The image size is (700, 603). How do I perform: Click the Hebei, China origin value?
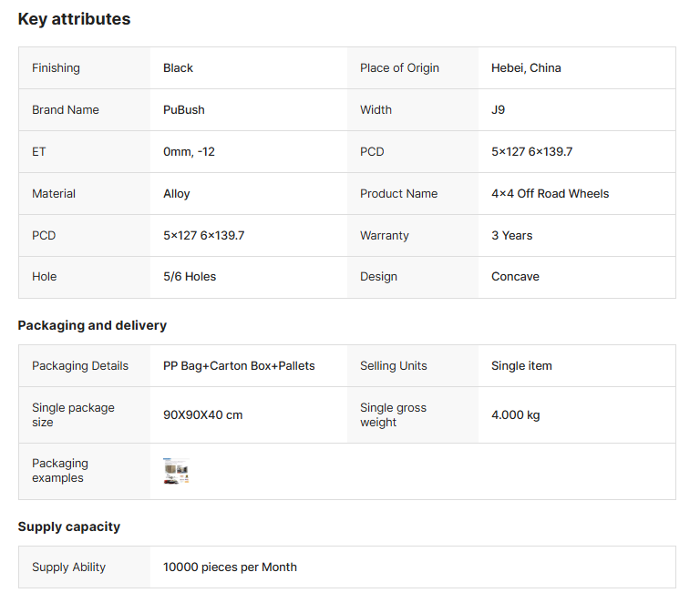(x=526, y=68)
